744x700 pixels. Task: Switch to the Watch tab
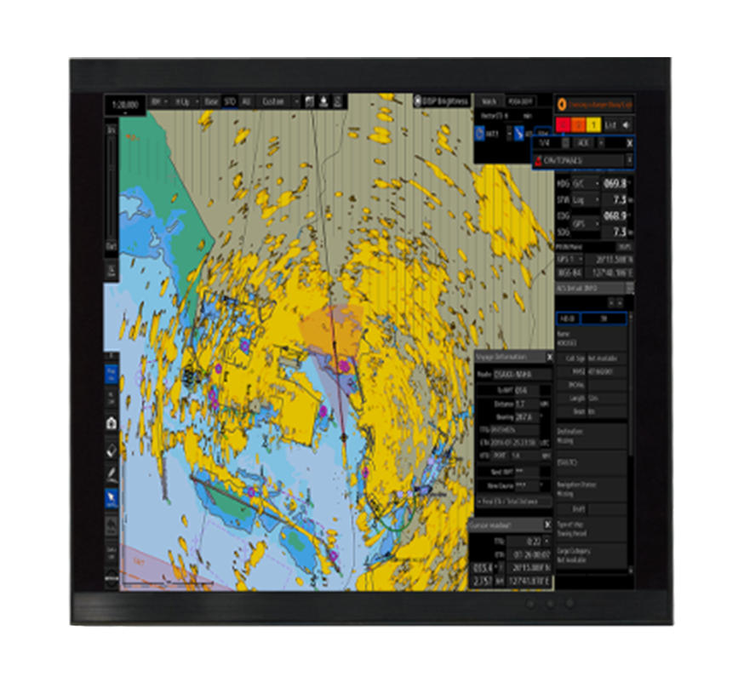pyautogui.click(x=489, y=101)
